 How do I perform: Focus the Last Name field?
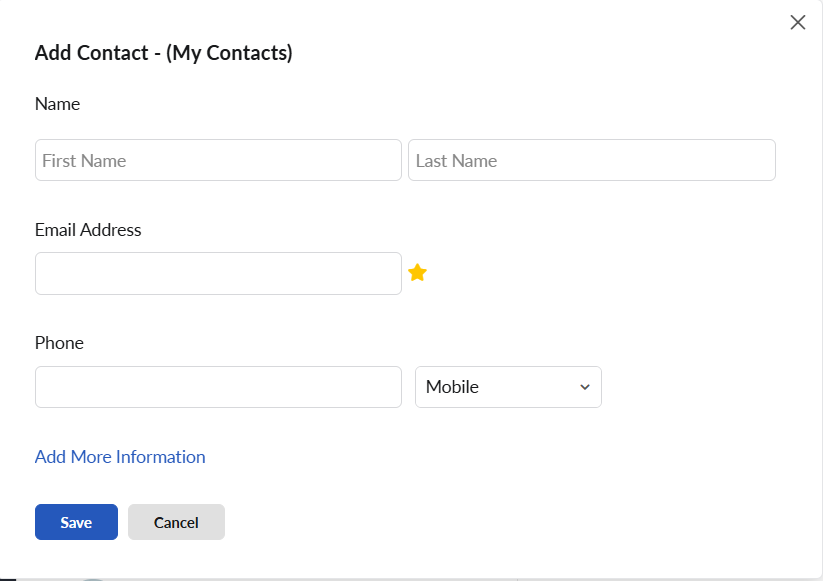tap(592, 160)
